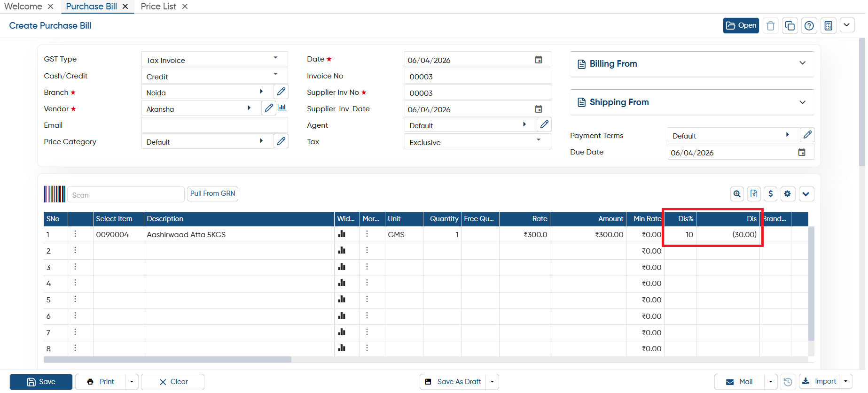This screenshot has width=868, height=393.
Task: Click the Pull From GRN button
Action: pos(212,193)
